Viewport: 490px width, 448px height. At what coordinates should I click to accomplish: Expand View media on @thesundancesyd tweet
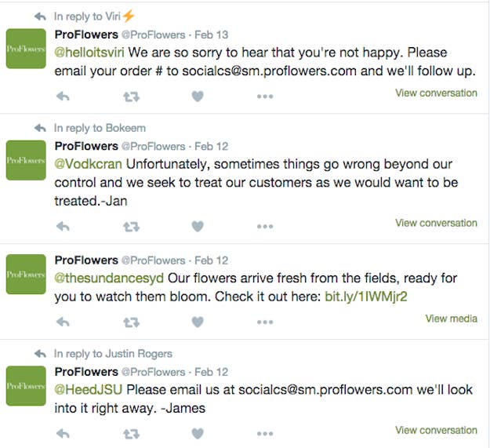click(452, 319)
